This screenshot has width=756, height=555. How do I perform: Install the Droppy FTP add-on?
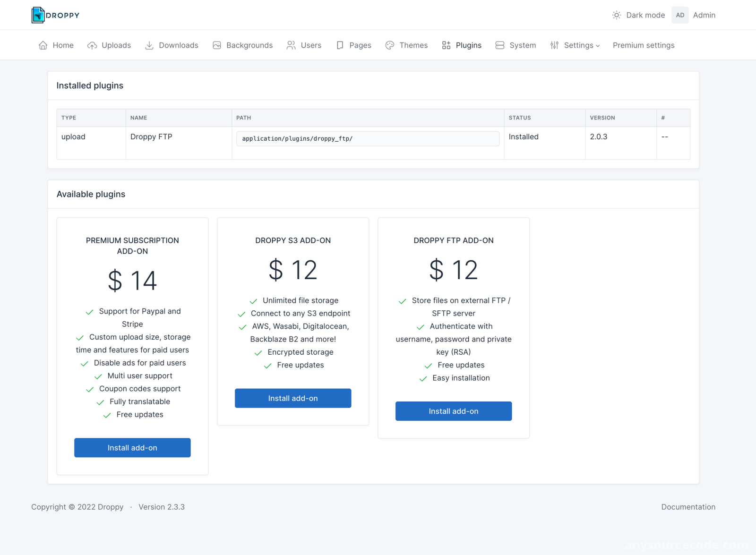[x=454, y=411]
